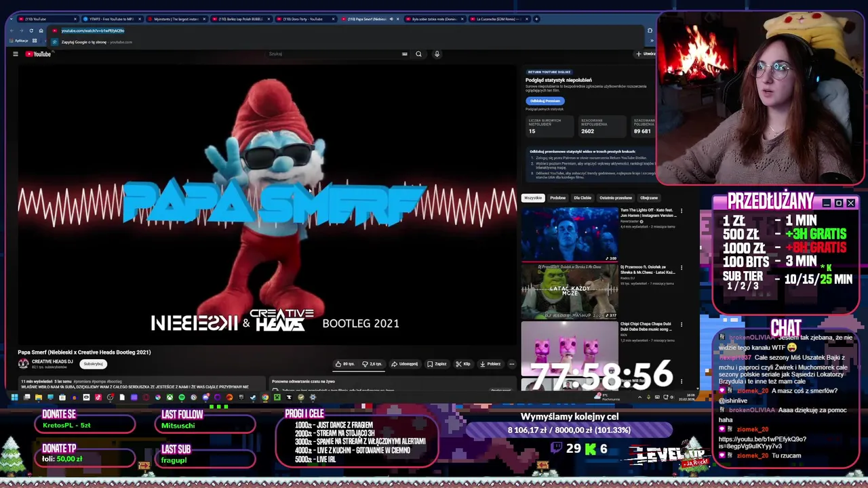
Task: Select the Dla Ciebie filter chip
Action: click(583, 198)
